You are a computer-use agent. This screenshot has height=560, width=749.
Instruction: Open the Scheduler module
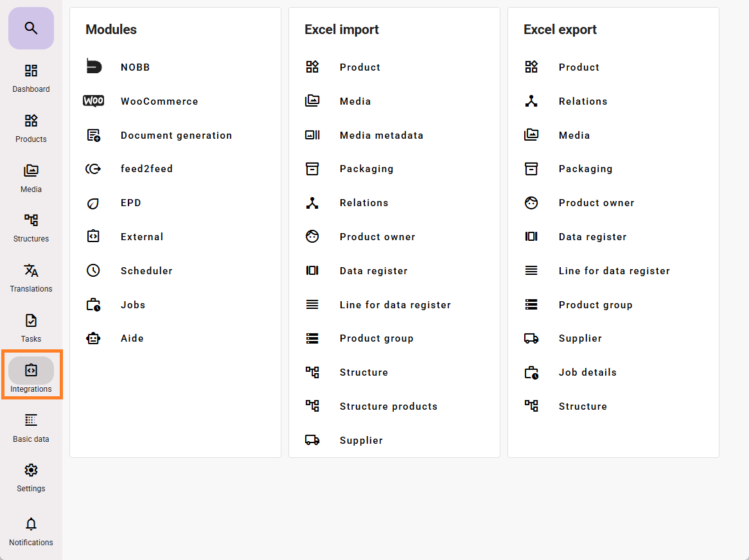(x=146, y=271)
